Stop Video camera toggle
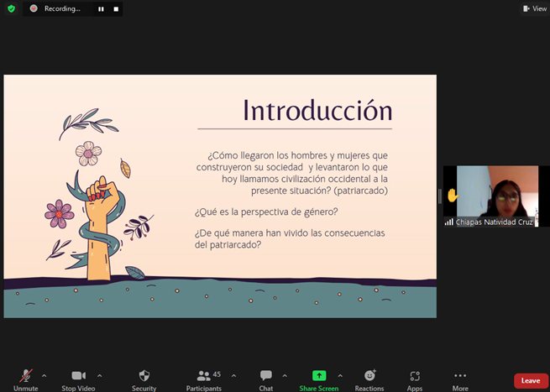This screenshot has width=550, height=392. 78,380
